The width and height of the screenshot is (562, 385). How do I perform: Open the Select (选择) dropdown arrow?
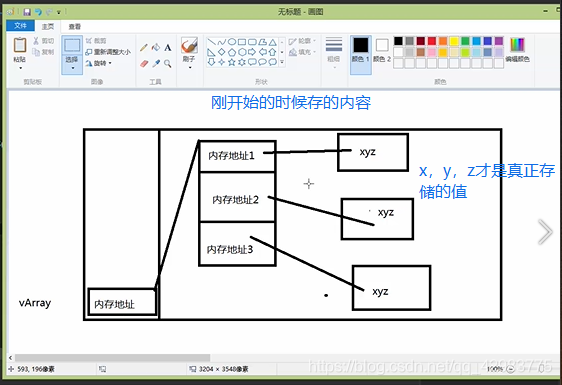click(72, 68)
